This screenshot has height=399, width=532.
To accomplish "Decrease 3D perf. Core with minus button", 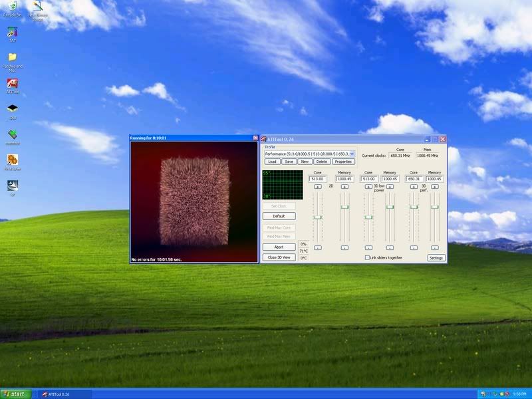I will click(x=414, y=247).
